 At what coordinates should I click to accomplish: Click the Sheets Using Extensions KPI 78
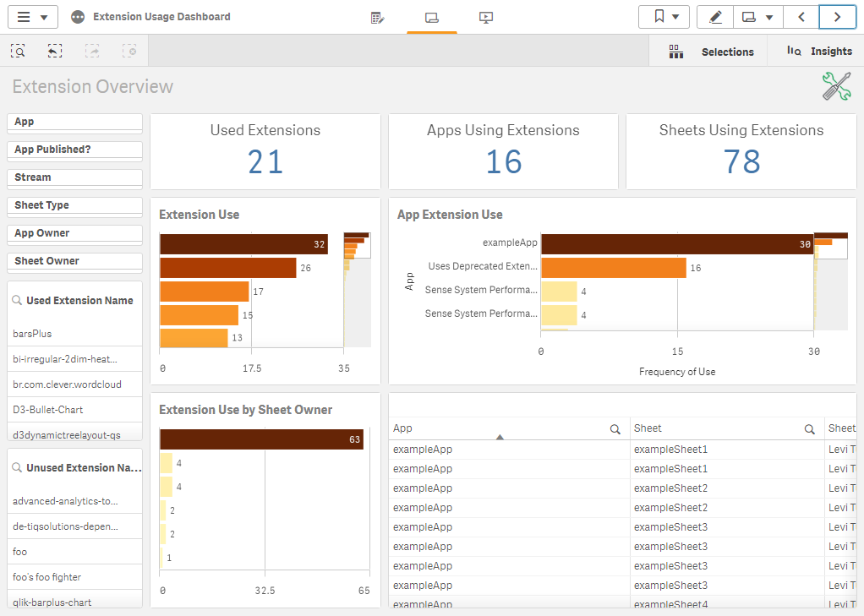[x=741, y=162]
